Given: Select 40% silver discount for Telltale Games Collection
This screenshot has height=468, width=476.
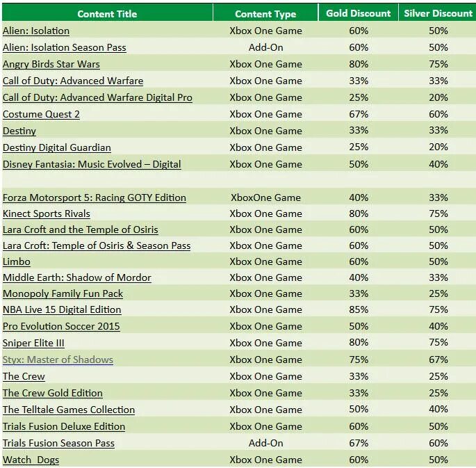Looking at the screenshot, I should click(x=438, y=409).
